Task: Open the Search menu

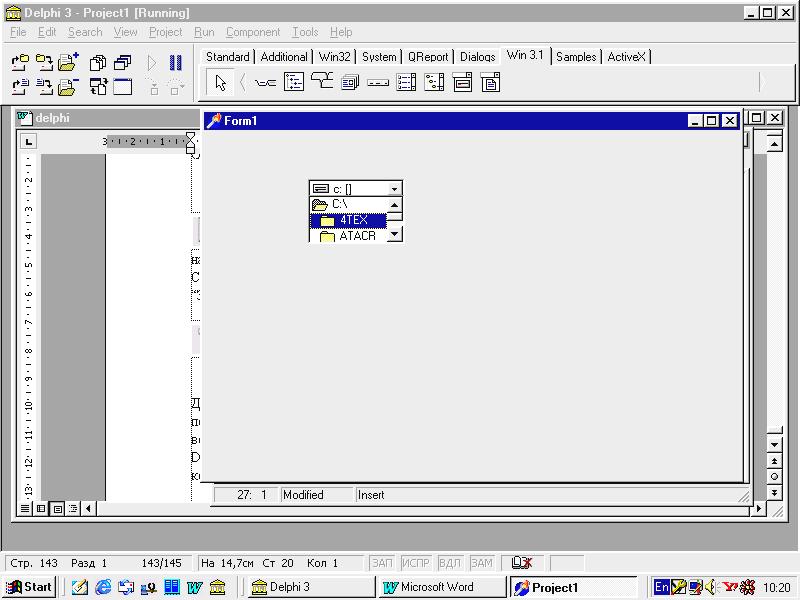Action: (85, 32)
